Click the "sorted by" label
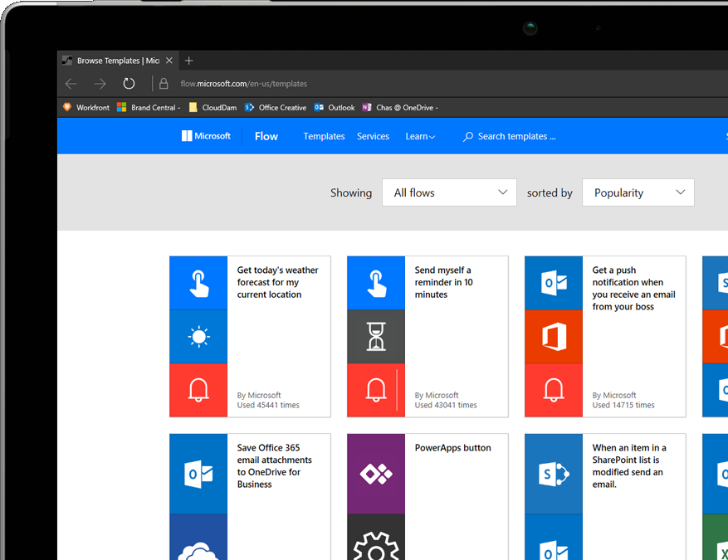This screenshot has height=560, width=728. click(x=550, y=193)
